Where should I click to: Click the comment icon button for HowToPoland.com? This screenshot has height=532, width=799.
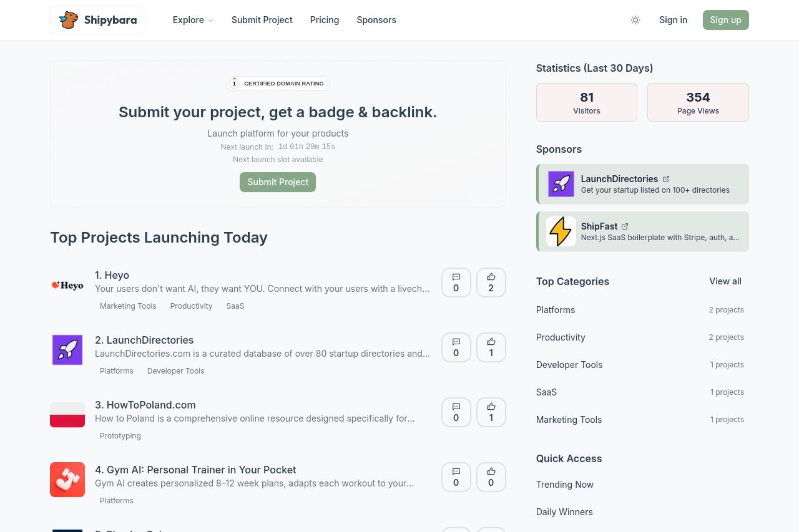[x=456, y=412]
